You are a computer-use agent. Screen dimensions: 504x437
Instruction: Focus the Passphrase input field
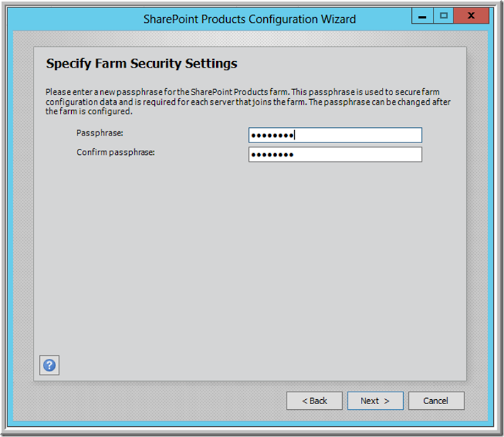pyautogui.click(x=335, y=135)
